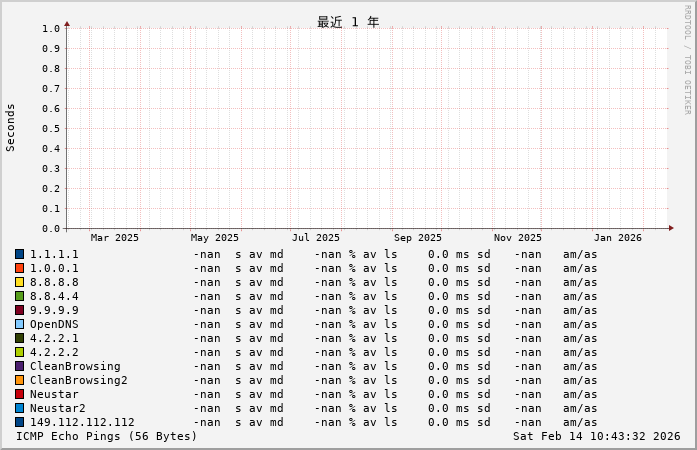Select the CleanBrowsing2 legend label

78,380
